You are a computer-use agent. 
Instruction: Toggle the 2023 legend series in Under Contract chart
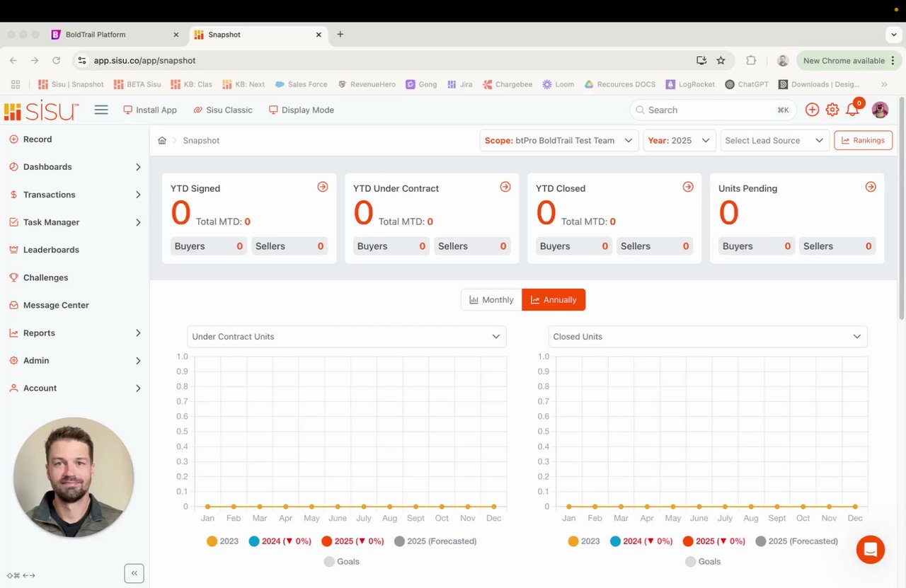pyautogui.click(x=222, y=541)
